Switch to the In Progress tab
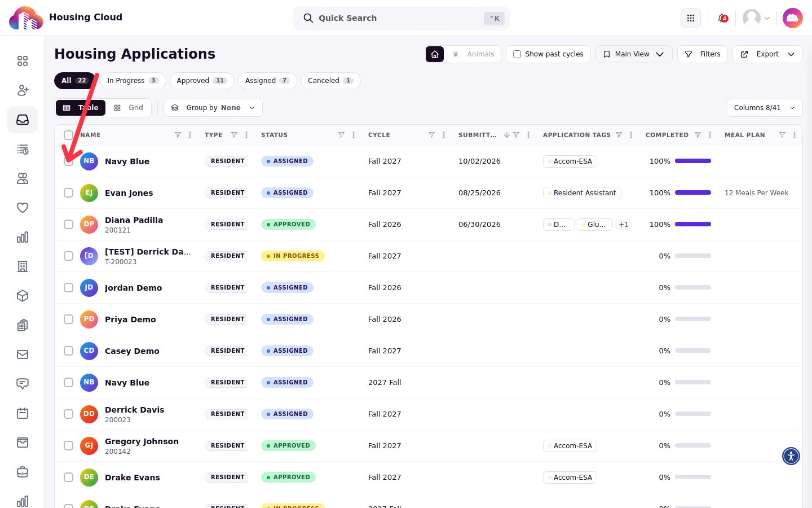The width and height of the screenshot is (812, 508). (133, 81)
